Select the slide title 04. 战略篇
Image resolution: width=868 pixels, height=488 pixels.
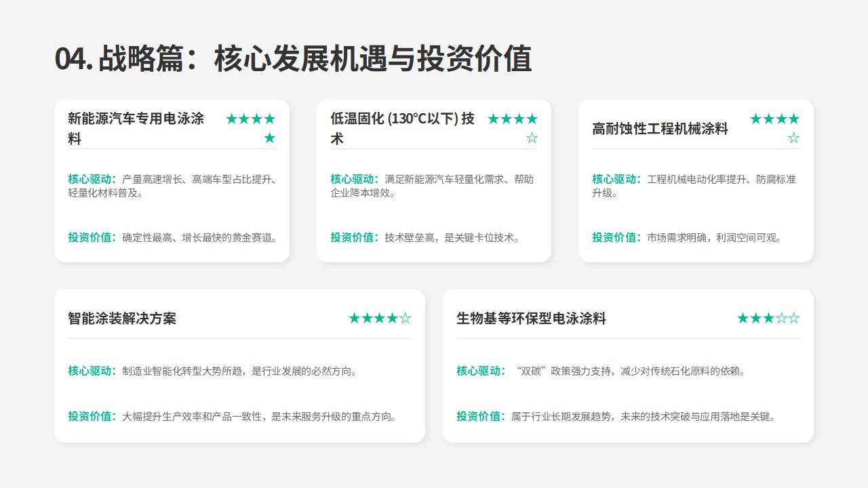pos(292,59)
